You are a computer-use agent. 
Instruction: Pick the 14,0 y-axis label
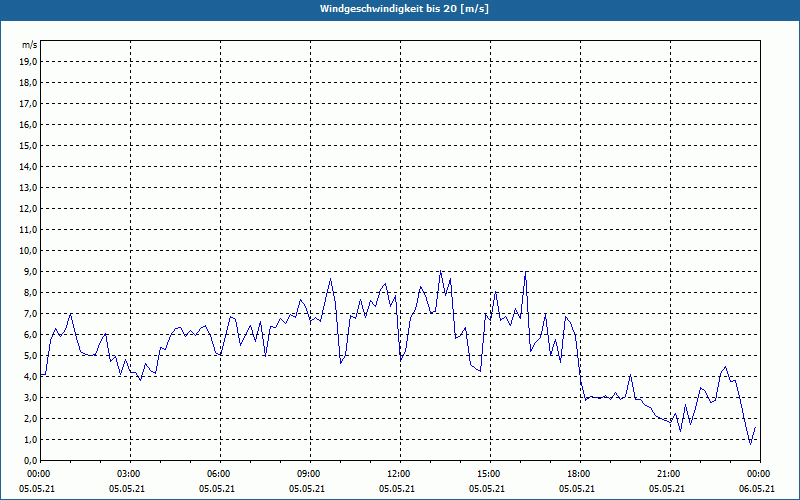click(x=28, y=166)
